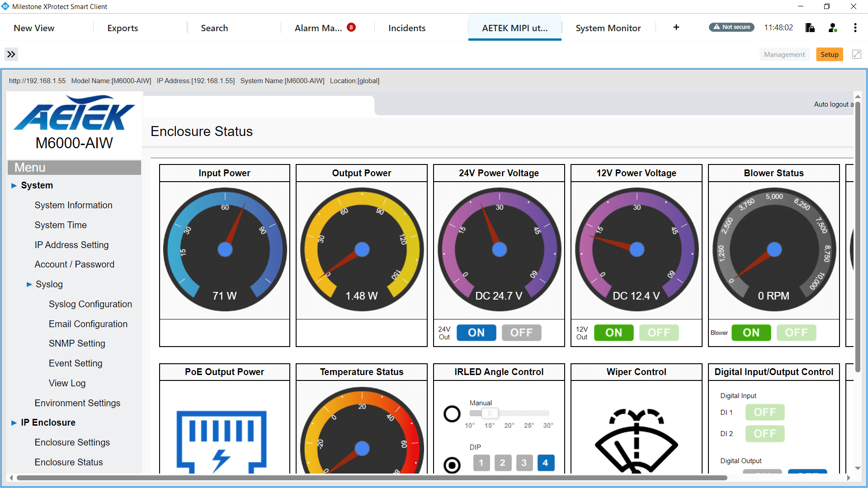Click the DI 1 OFF indicator
Screen dimensions: 868x488
pos(765,412)
